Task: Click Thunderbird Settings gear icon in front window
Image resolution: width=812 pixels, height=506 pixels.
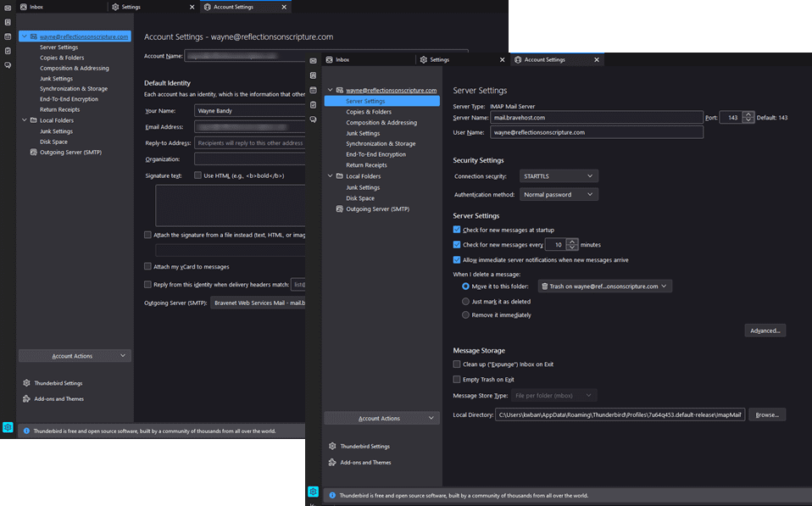Action: [332, 446]
